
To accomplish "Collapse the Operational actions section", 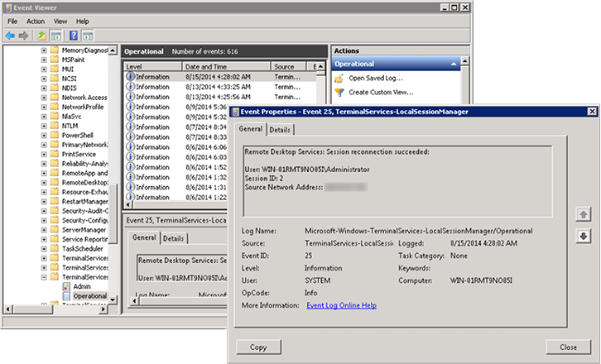I will point(454,64).
